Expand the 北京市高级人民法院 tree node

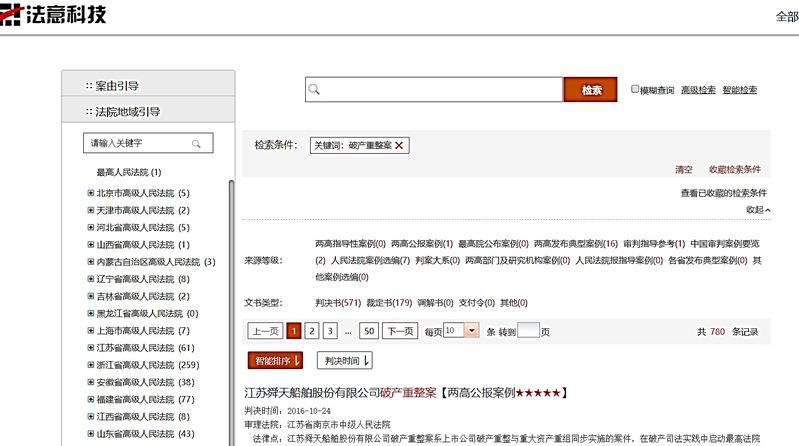tap(91, 194)
